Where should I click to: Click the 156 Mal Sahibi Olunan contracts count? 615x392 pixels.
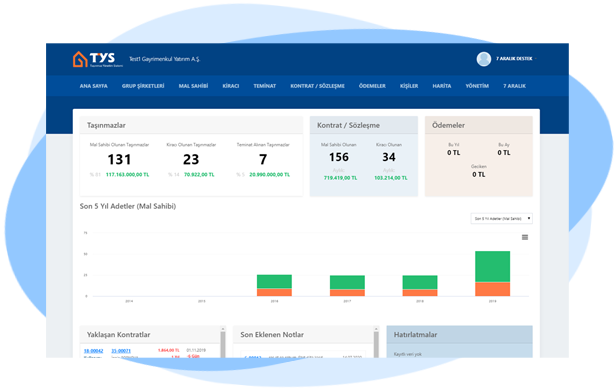[x=339, y=157]
